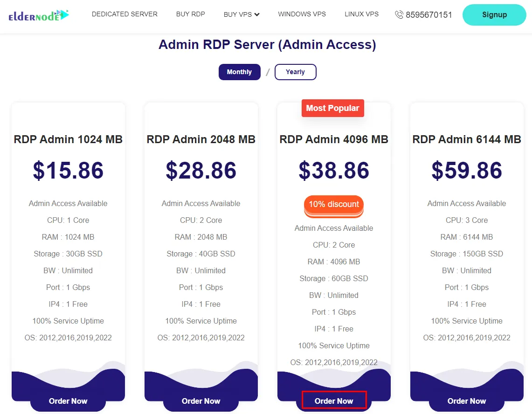The image size is (532, 414).
Task: Order the RDP Admin 2048 MB plan
Action: tap(201, 401)
